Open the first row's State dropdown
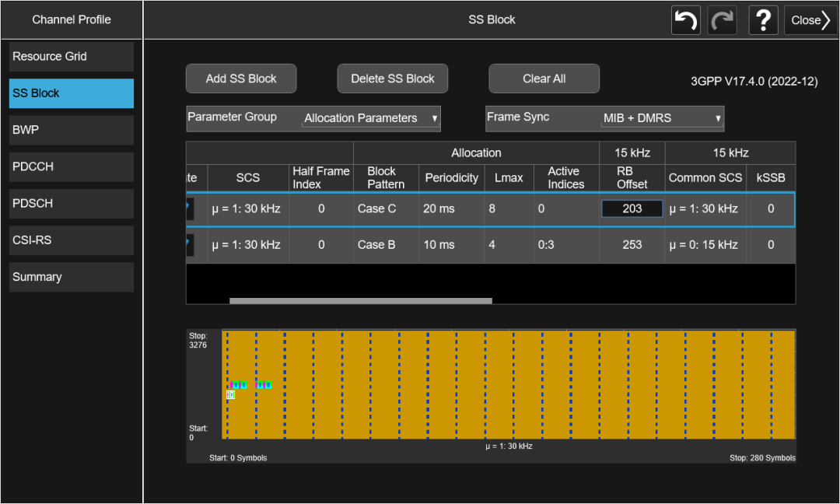This screenshot has height=504, width=840. click(x=190, y=208)
